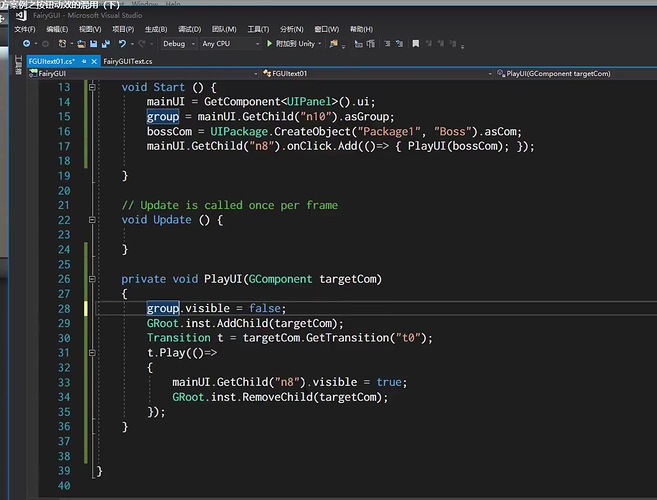
Task: Open the 文件(F) menu
Action: [25, 29]
